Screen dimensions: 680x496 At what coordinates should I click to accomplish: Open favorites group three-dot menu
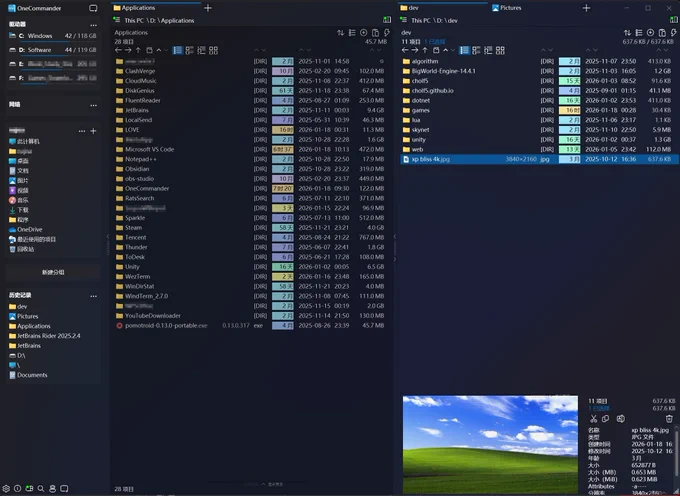pyautogui.click(x=82, y=131)
